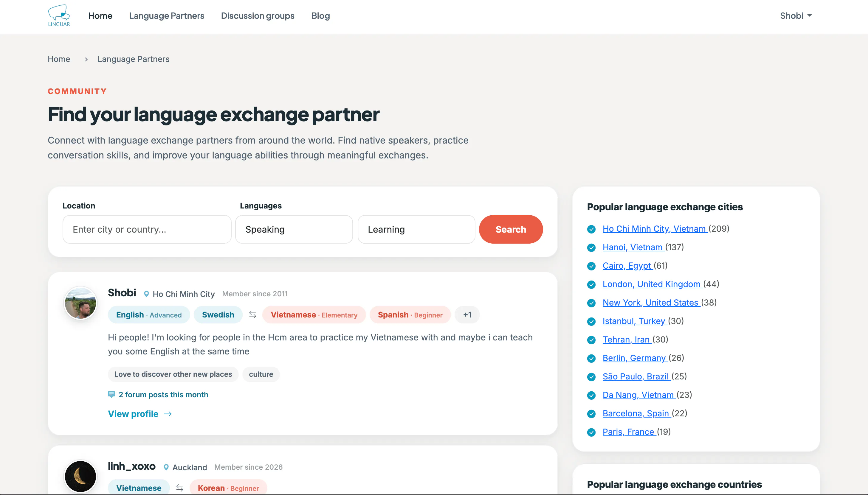
Task: Click the Shobi username heading
Action: (122, 293)
